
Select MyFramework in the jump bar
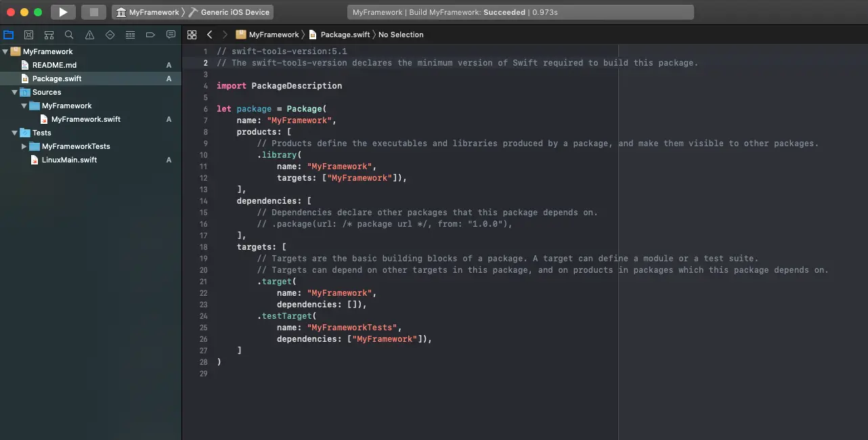tap(267, 35)
